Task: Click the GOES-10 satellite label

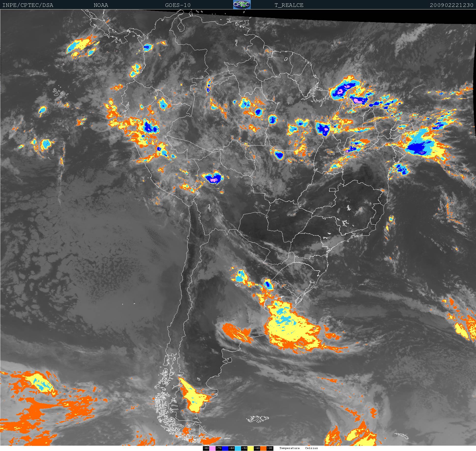Action: 178,5
